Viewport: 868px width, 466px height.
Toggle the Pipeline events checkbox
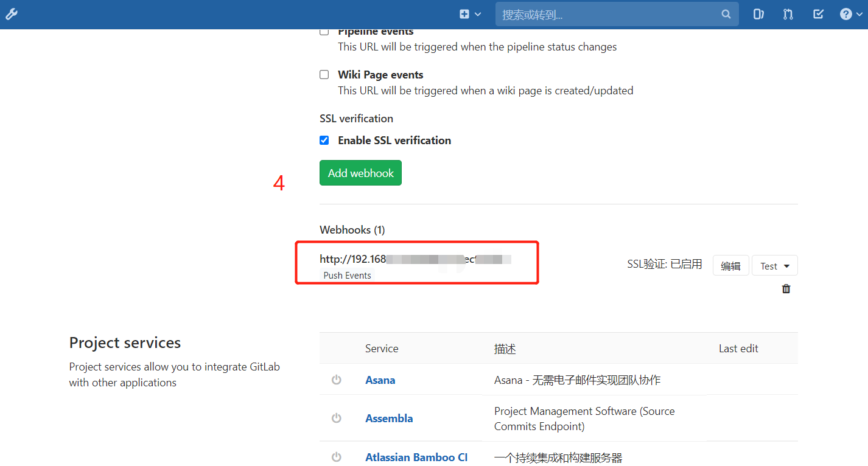click(324, 32)
